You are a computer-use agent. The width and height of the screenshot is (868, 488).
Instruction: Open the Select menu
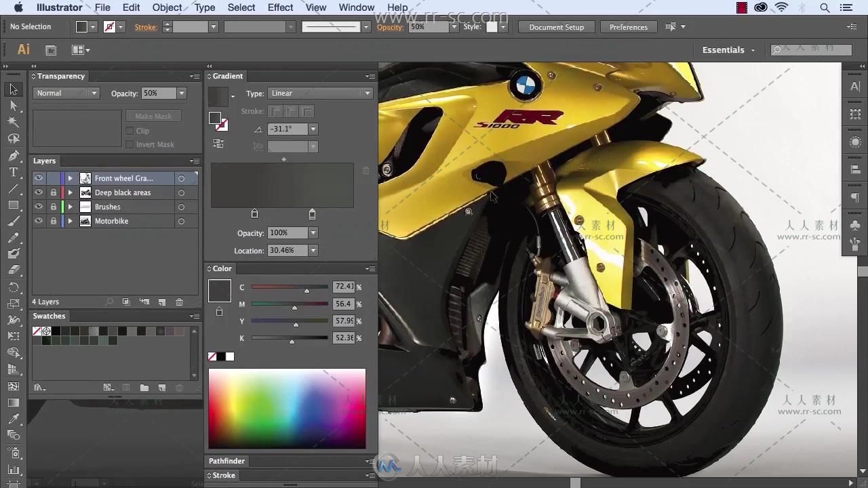241,7
